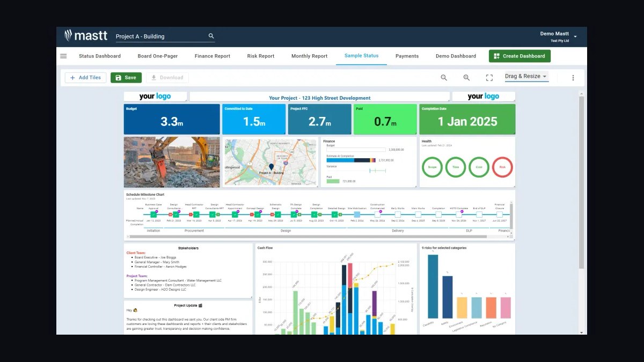Click the Project Update heading
Image resolution: width=644 pixels, height=362 pixels.
188,306
